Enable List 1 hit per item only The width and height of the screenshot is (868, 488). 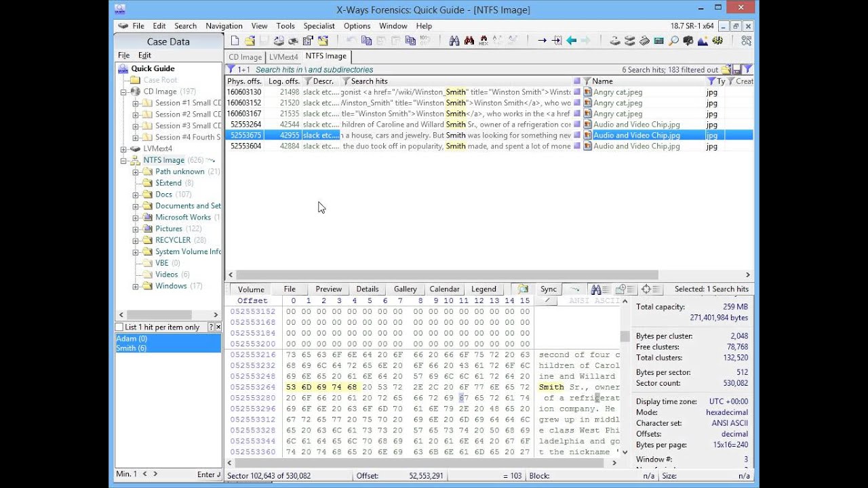(119, 327)
